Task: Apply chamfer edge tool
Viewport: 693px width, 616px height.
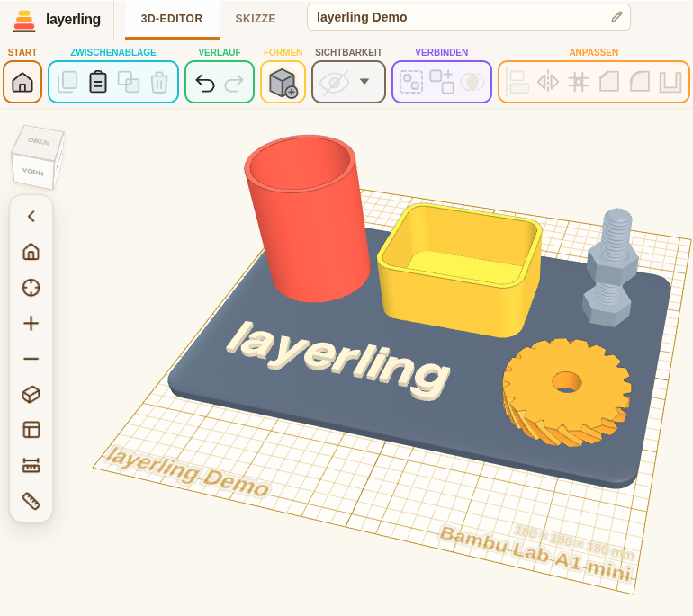Action: (x=609, y=82)
